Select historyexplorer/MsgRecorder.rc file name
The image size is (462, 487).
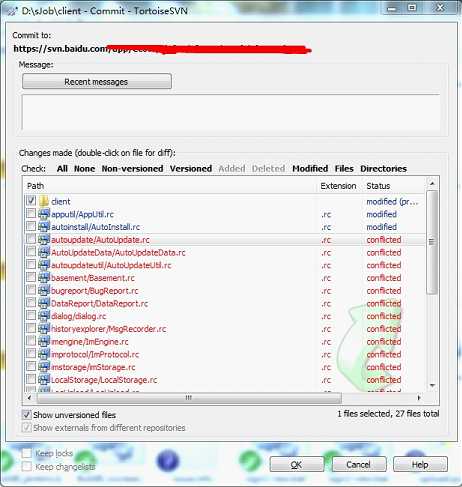click(108, 329)
